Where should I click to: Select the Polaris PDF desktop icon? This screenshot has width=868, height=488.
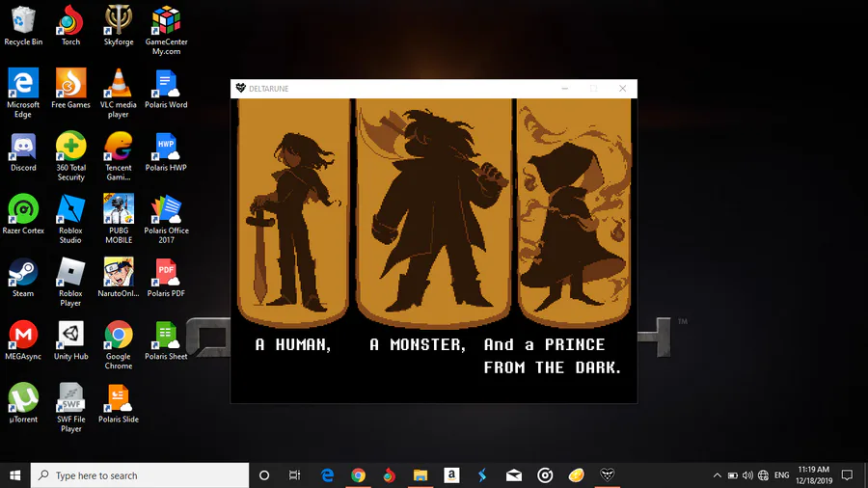click(166, 277)
